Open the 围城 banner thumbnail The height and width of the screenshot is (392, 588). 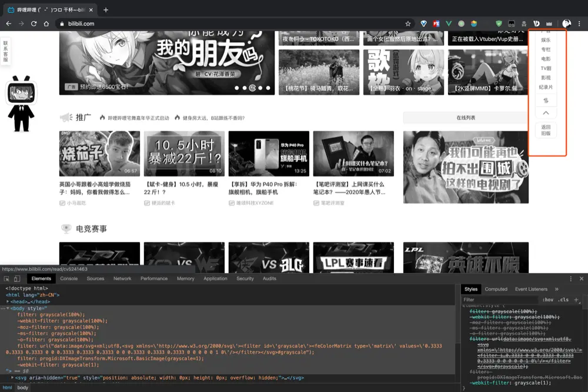coord(466,167)
